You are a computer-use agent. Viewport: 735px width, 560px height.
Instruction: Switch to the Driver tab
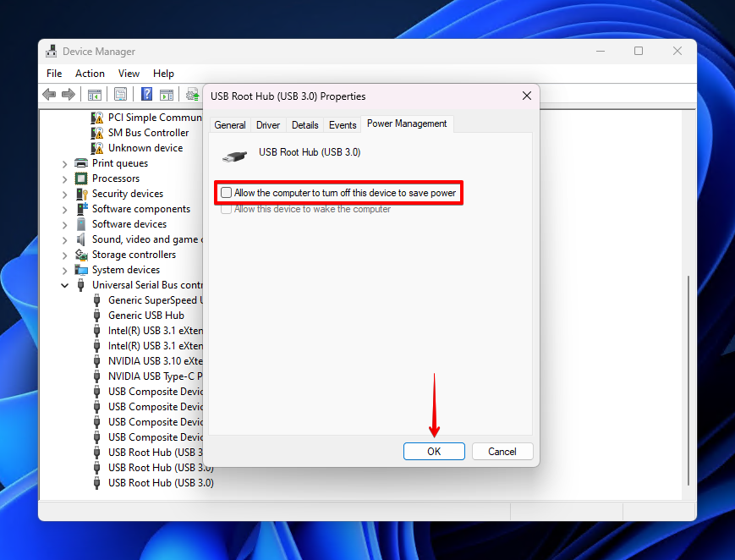pyautogui.click(x=267, y=124)
